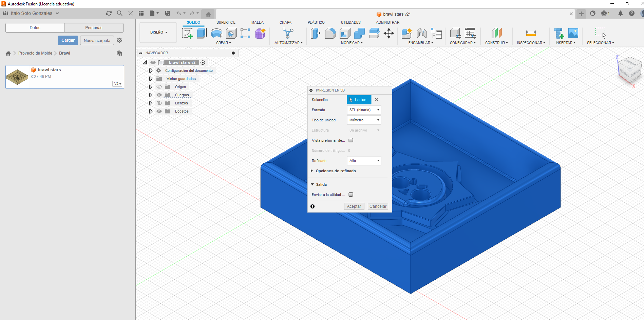Click the Save icon
644x320 pixels.
pyautogui.click(x=167, y=13)
